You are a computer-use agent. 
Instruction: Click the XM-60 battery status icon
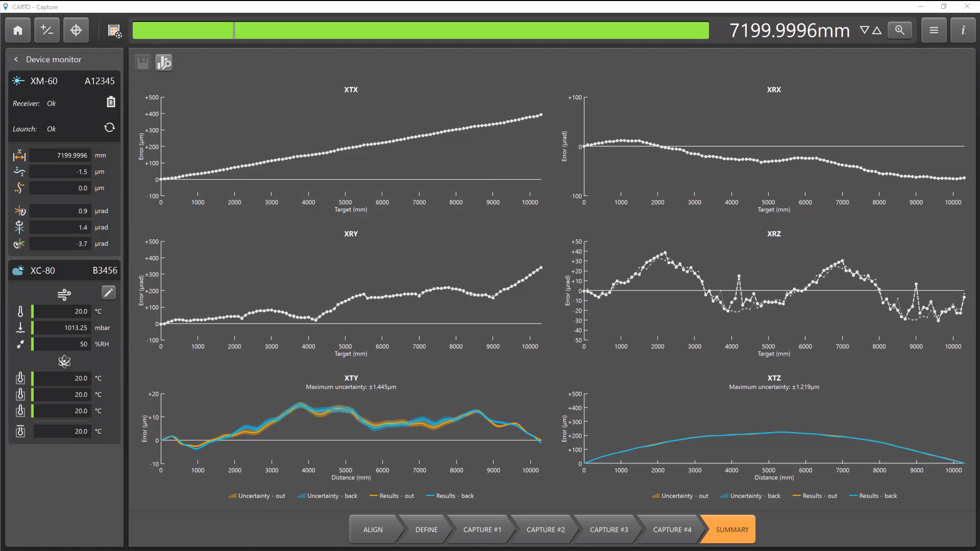[111, 103]
